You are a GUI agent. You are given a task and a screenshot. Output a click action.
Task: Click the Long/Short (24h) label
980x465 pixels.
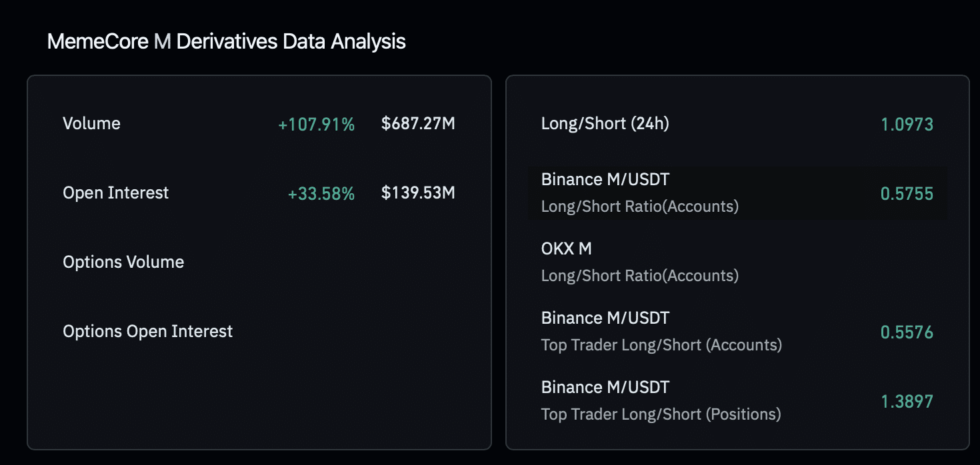[605, 123]
